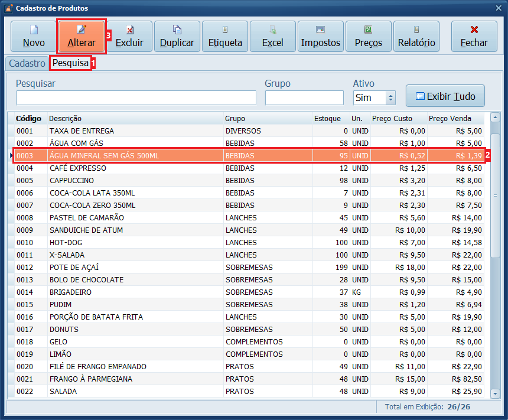This screenshot has width=508, height=420.
Task: Select the Pesquisa tab
Action: (x=70, y=63)
